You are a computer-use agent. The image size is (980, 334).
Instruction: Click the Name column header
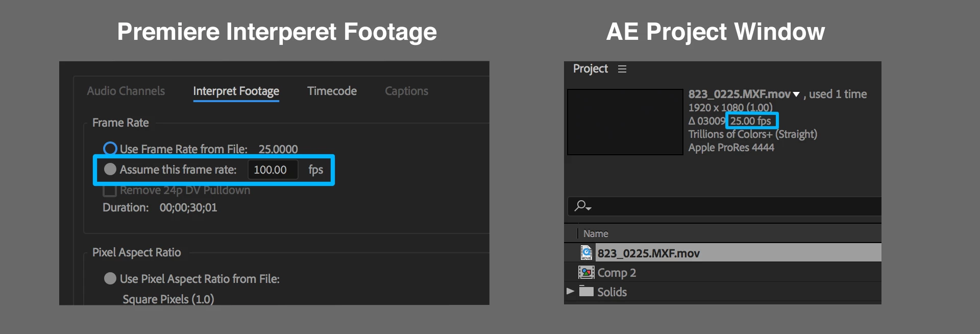coord(596,233)
